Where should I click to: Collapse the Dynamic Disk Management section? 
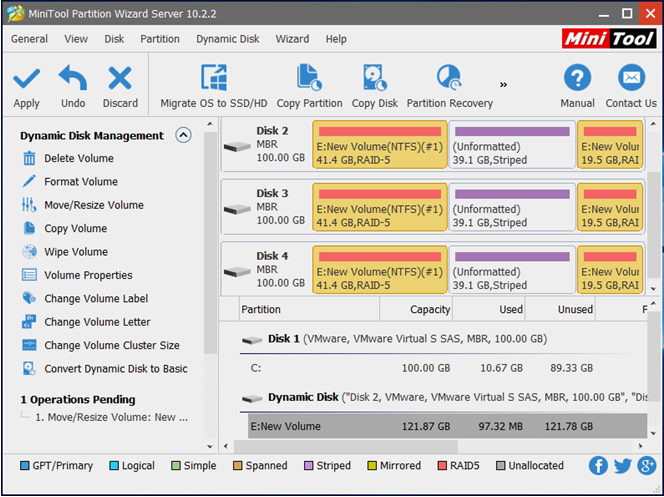[x=183, y=135]
